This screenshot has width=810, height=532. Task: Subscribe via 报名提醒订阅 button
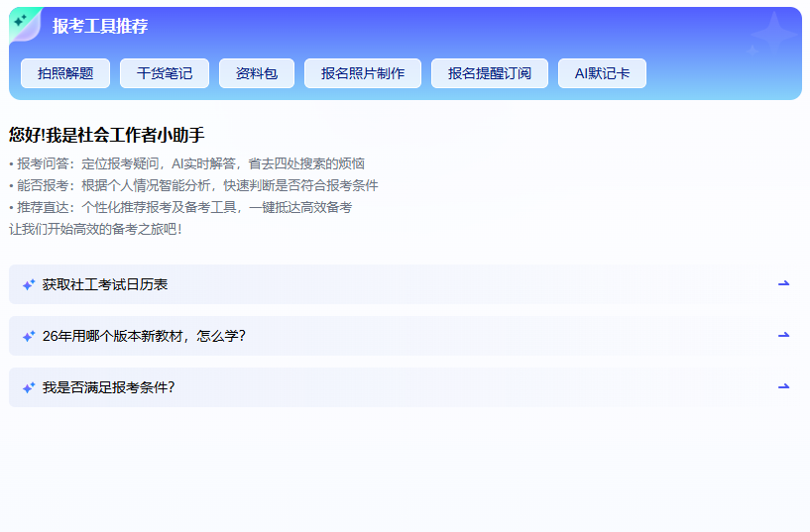tap(490, 73)
